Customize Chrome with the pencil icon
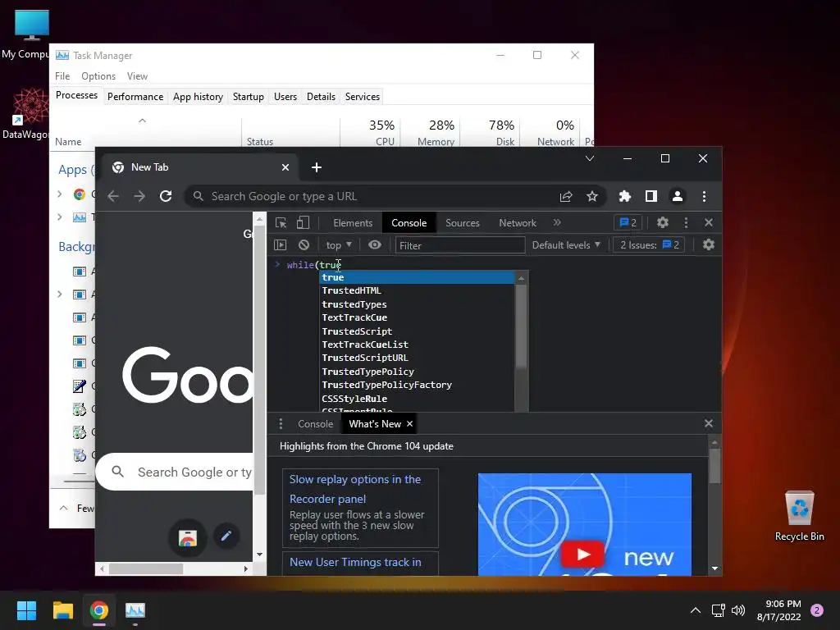Screen dimensions: 840x630 click(226, 536)
